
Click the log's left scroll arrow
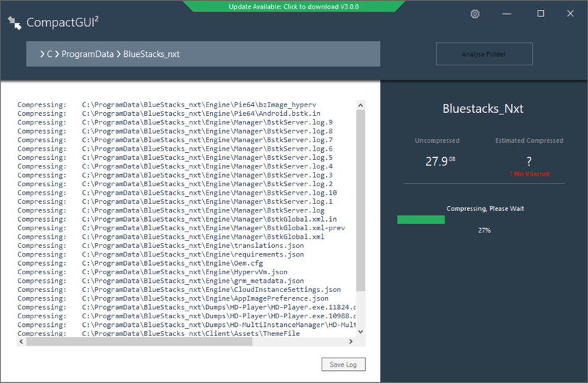coord(21,342)
